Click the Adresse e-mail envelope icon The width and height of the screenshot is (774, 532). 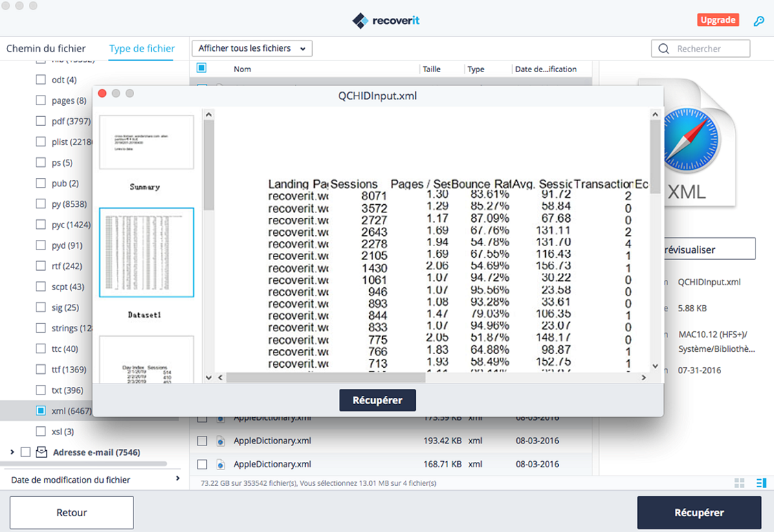point(41,452)
